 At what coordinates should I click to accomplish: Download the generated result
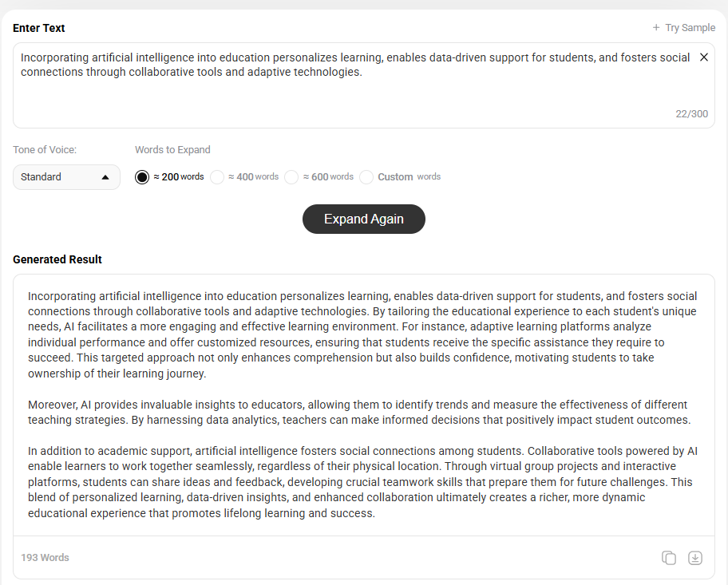[695, 558]
